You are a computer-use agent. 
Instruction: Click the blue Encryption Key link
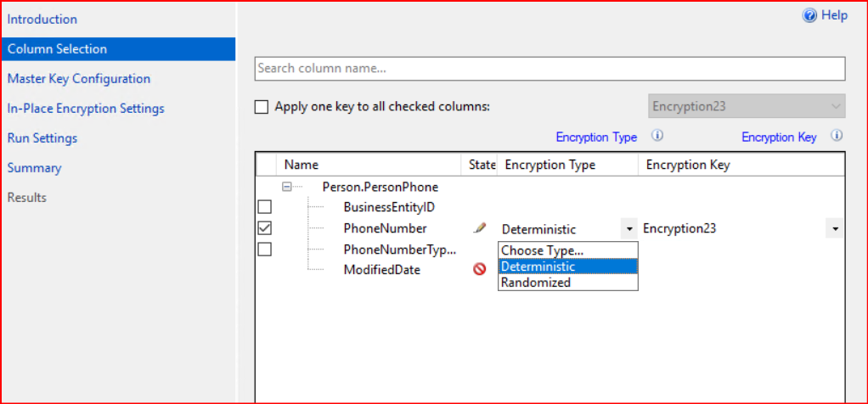tap(779, 137)
